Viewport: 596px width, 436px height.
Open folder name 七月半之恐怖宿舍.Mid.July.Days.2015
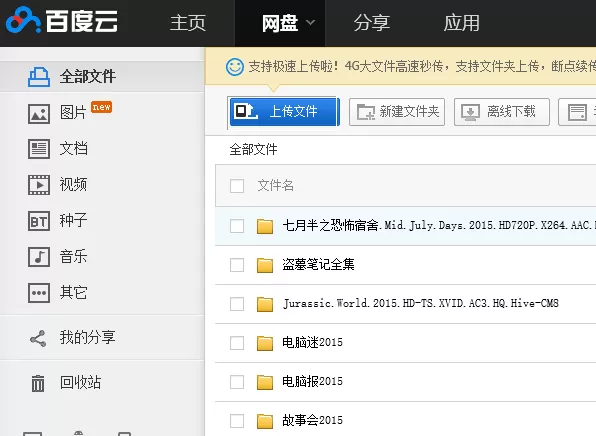click(439, 226)
